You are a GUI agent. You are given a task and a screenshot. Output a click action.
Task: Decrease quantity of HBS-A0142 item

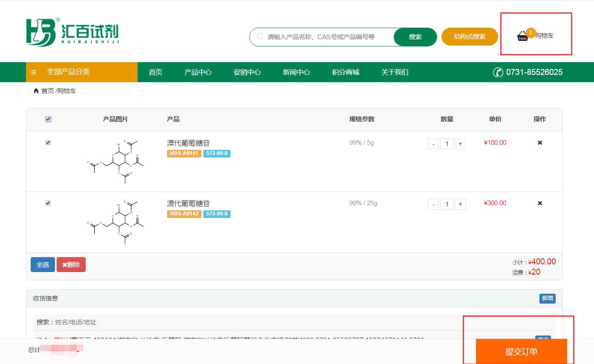pos(433,204)
